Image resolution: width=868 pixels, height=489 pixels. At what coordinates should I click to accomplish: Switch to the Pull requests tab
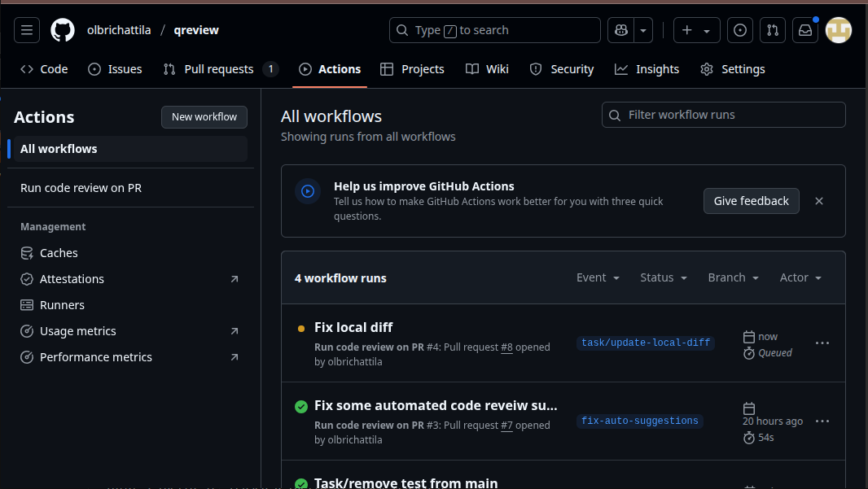(221, 69)
